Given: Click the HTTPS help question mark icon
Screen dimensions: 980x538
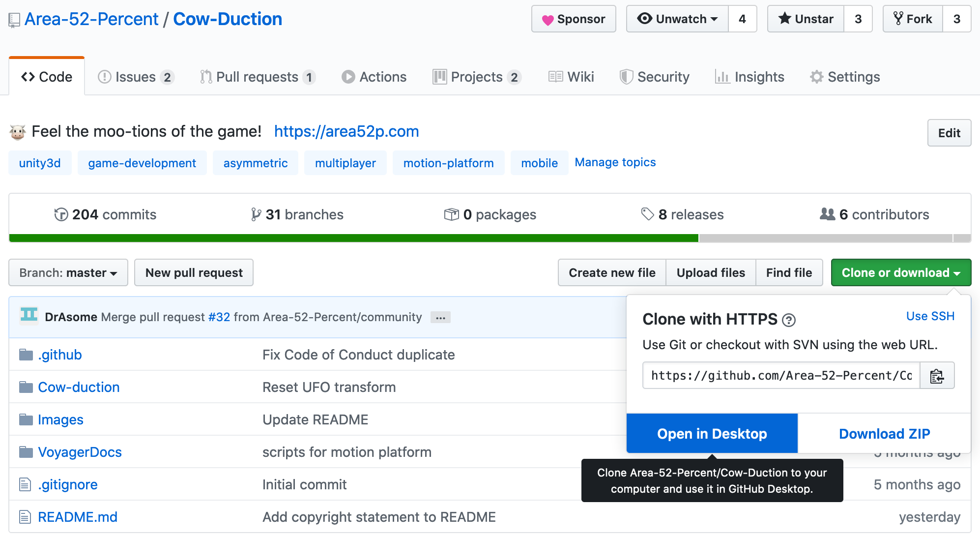Looking at the screenshot, I should [789, 320].
